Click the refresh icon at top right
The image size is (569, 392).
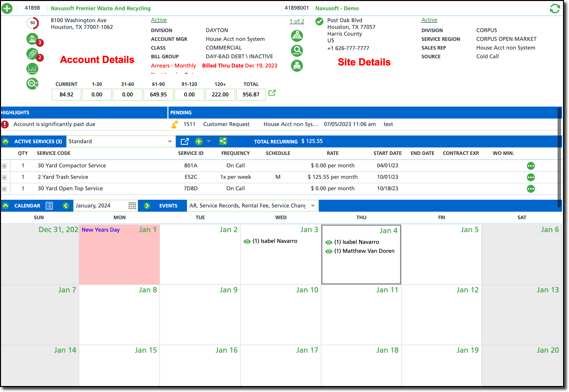point(555,8)
